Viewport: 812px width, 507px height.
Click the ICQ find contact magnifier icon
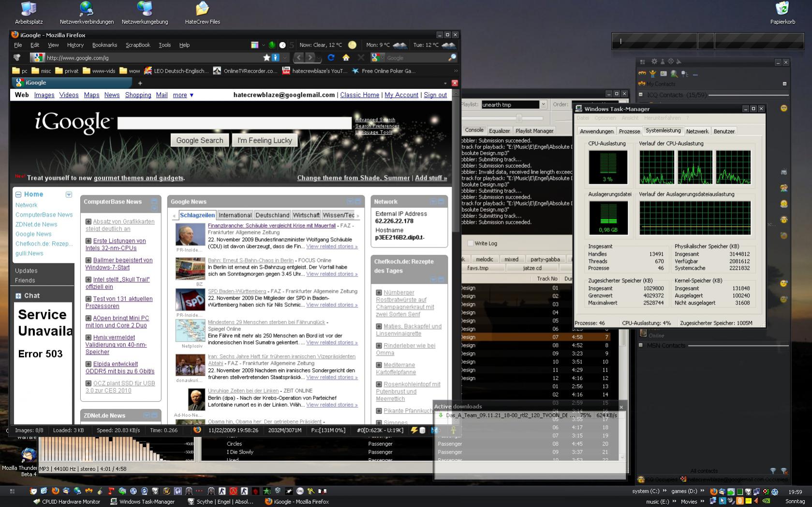coord(674,74)
